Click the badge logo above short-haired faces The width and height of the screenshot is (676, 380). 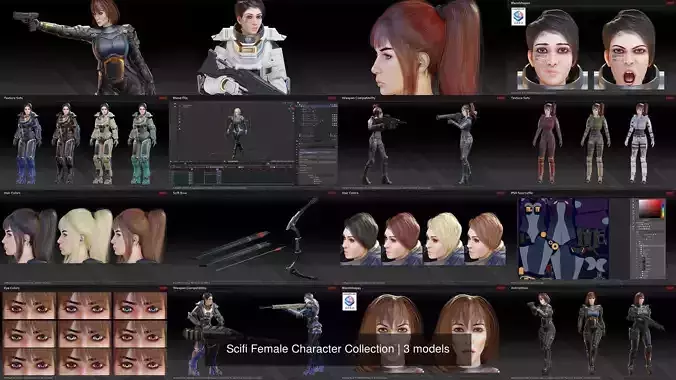click(518, 17)
